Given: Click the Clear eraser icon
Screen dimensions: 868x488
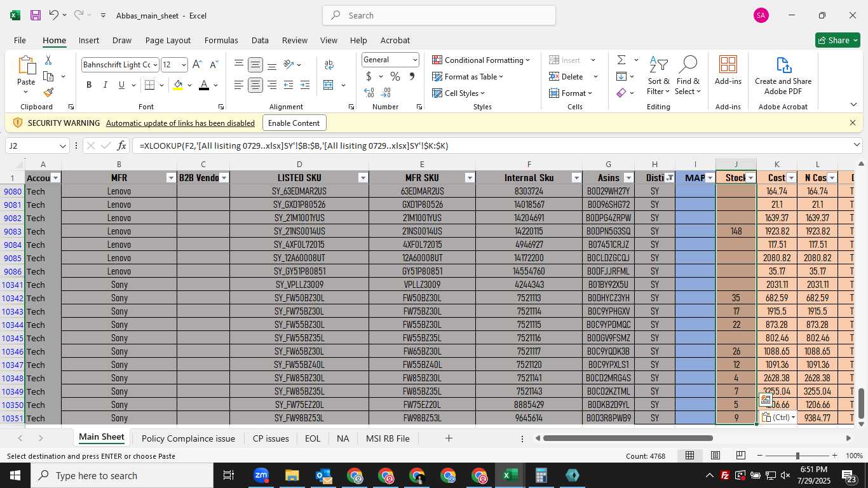Looking at the screenshot, I should [621, 93].
